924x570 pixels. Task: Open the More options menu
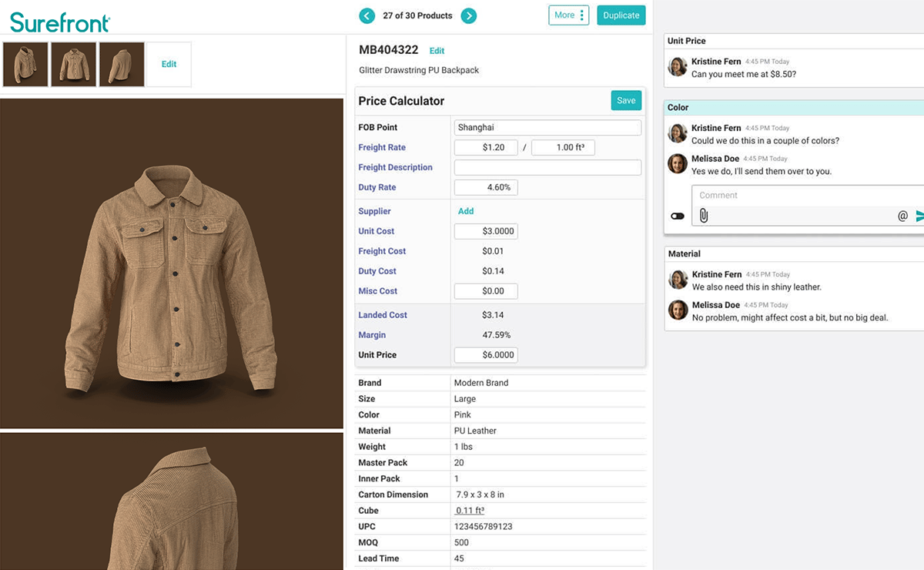click(x=568, y=15)
